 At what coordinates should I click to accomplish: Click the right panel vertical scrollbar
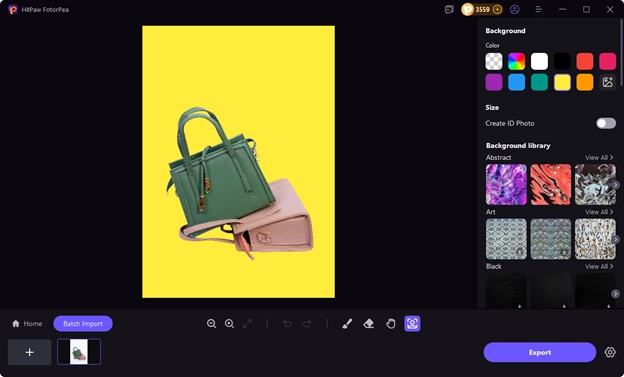click(622, 52)
